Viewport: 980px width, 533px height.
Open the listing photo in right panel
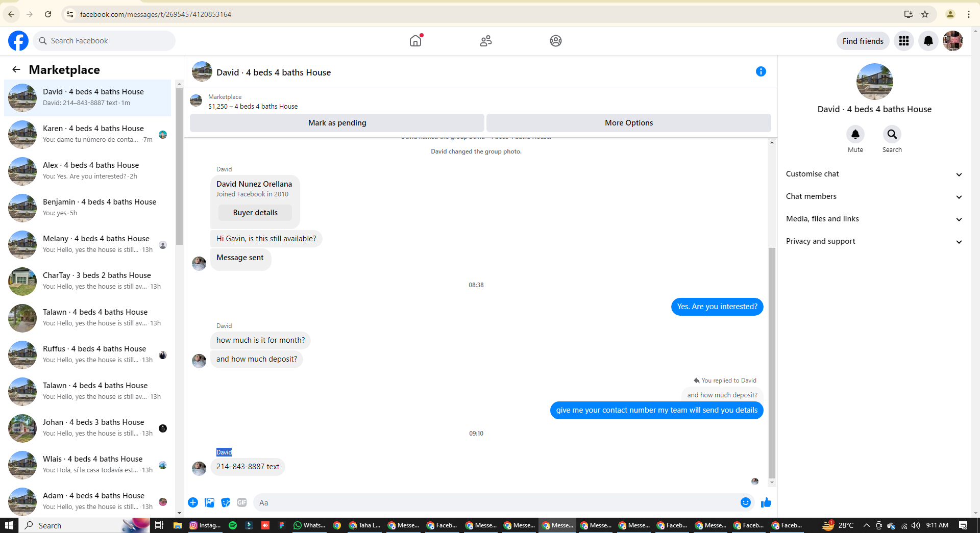pyautogui.click(x=874, y=82)
